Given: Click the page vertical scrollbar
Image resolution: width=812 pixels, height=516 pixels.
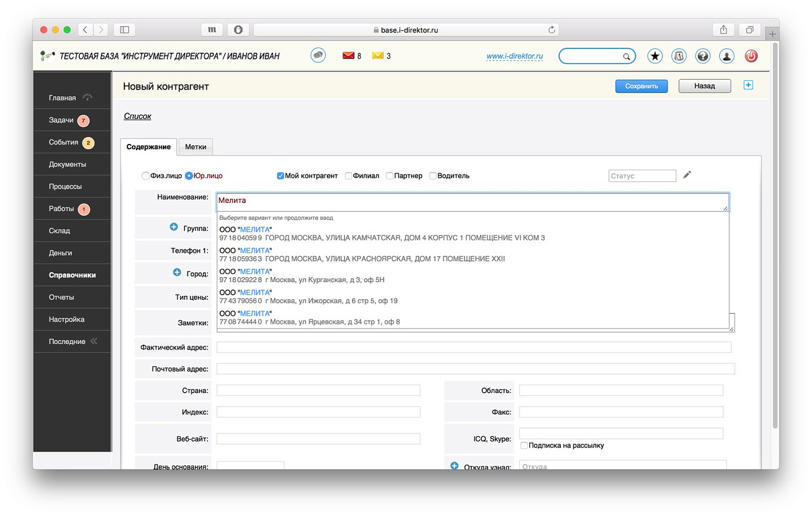Looking at the screenshot, I should point(775,235).
